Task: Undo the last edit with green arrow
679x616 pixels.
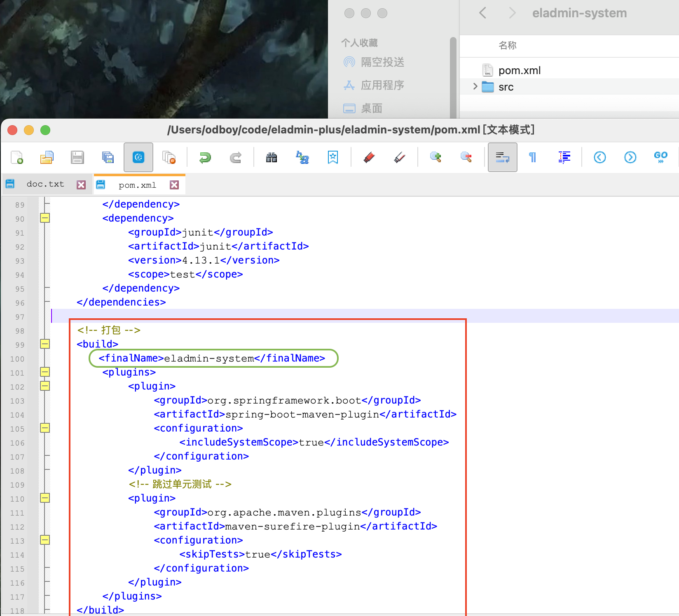Action: click(205, 157)
